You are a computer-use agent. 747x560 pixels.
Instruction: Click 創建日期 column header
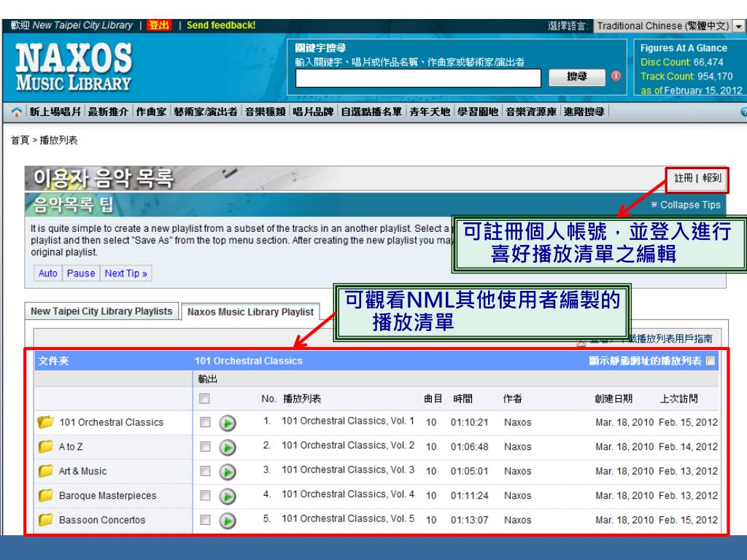pos(613,399)
